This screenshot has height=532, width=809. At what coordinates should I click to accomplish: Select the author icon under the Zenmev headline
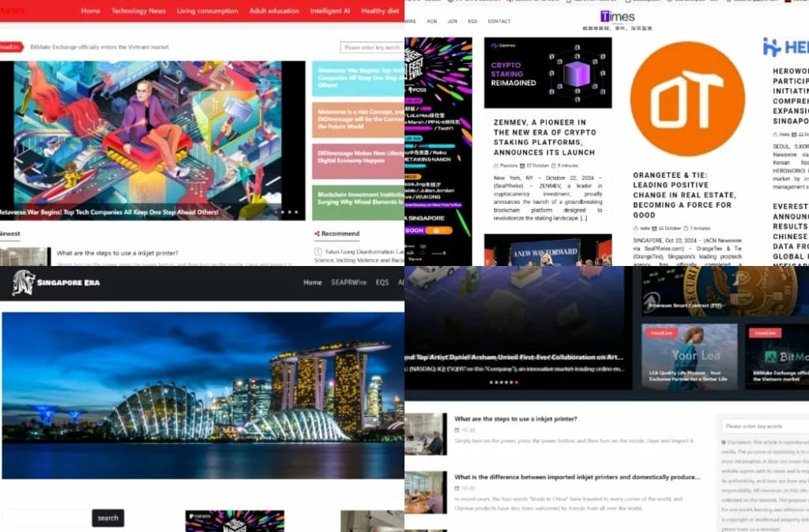click(496, 166)
